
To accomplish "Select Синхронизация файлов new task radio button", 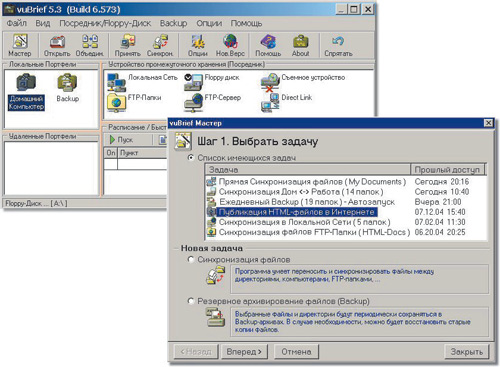I will (191, 259).
